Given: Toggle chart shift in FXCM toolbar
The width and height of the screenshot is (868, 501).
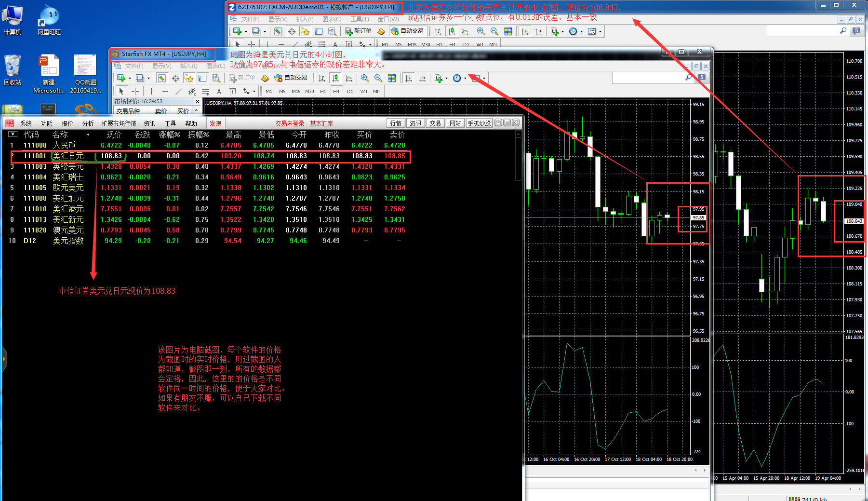Looking at the screenshot, I should point(538,31).
